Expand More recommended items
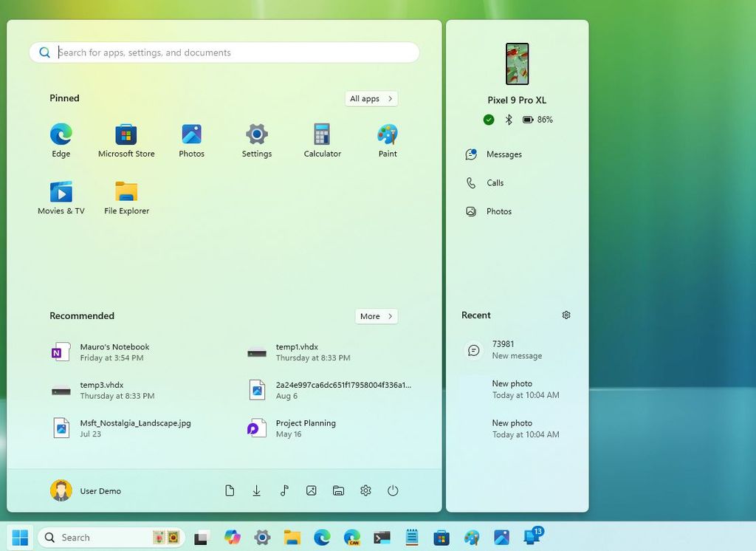The height and width of the screenshot is (551, 756). 376,316
